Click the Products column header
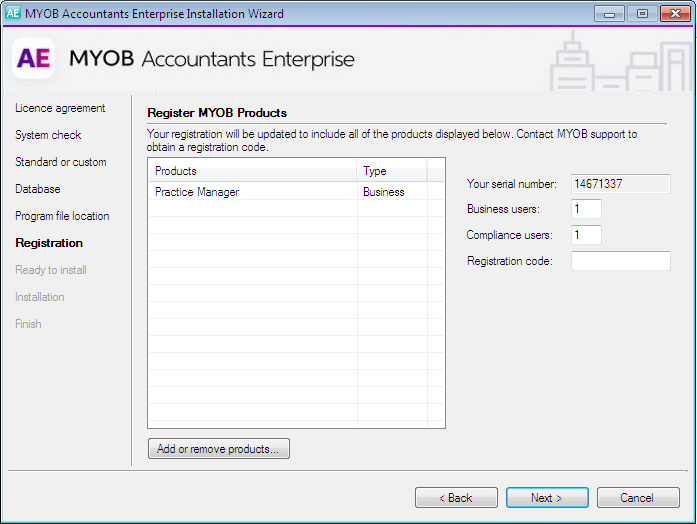Image resolution: width=697 pixels, height=524 pixels. pos(252,171)
